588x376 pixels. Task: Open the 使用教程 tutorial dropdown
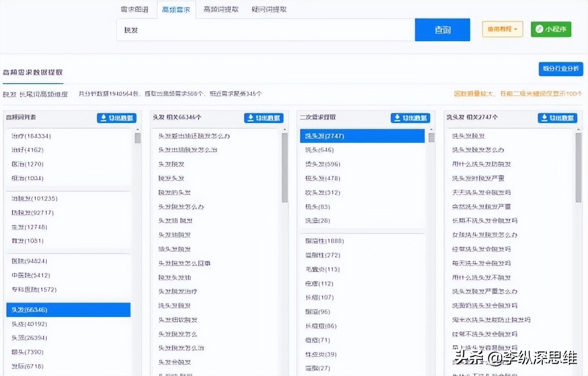pyautogui.click(x=502, y=28)
